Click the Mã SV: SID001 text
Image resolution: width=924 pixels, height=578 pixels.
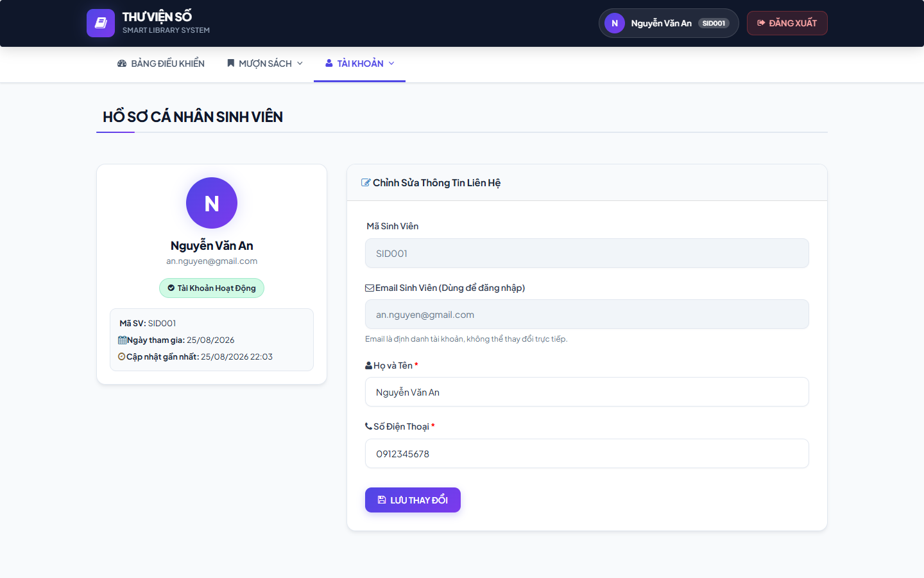148,323
